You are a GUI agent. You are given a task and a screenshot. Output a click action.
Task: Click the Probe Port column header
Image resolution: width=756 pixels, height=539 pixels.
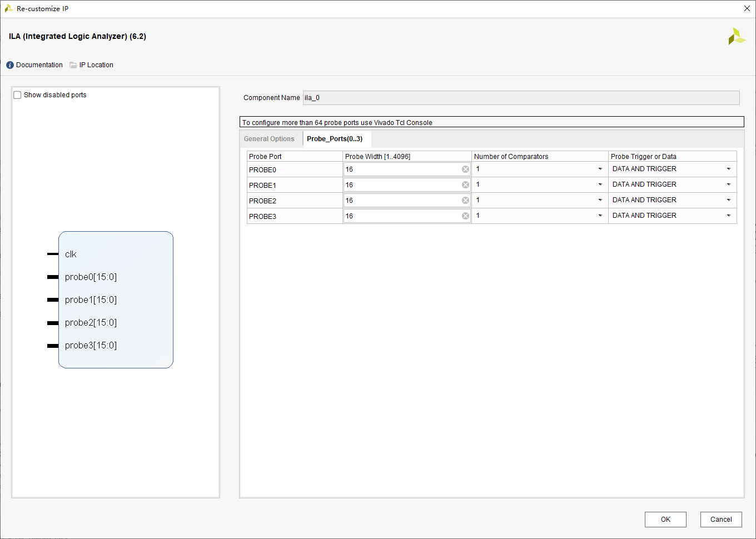point(295,157)
